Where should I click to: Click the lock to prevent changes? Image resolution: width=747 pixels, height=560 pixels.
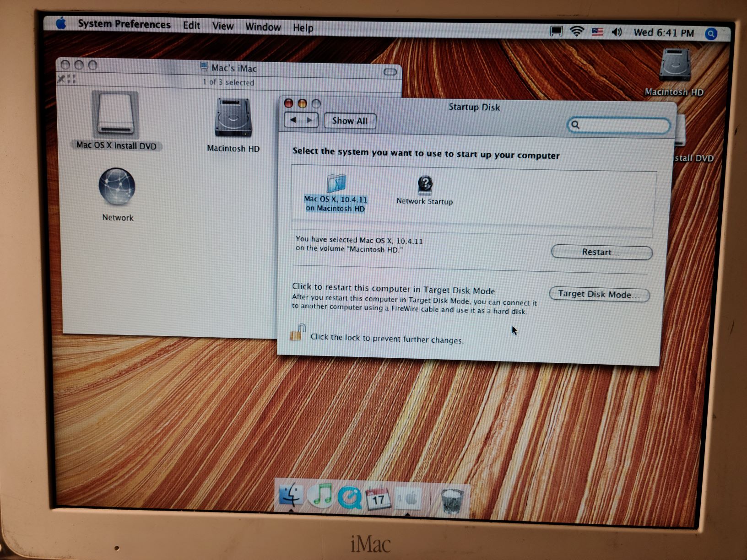tap(297, 333)
